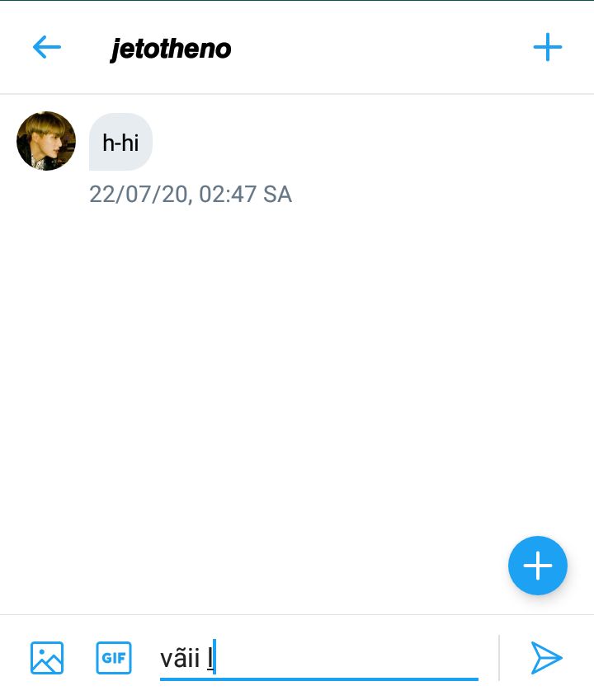Open jetotheno conversation info from title

click(171, 49)
